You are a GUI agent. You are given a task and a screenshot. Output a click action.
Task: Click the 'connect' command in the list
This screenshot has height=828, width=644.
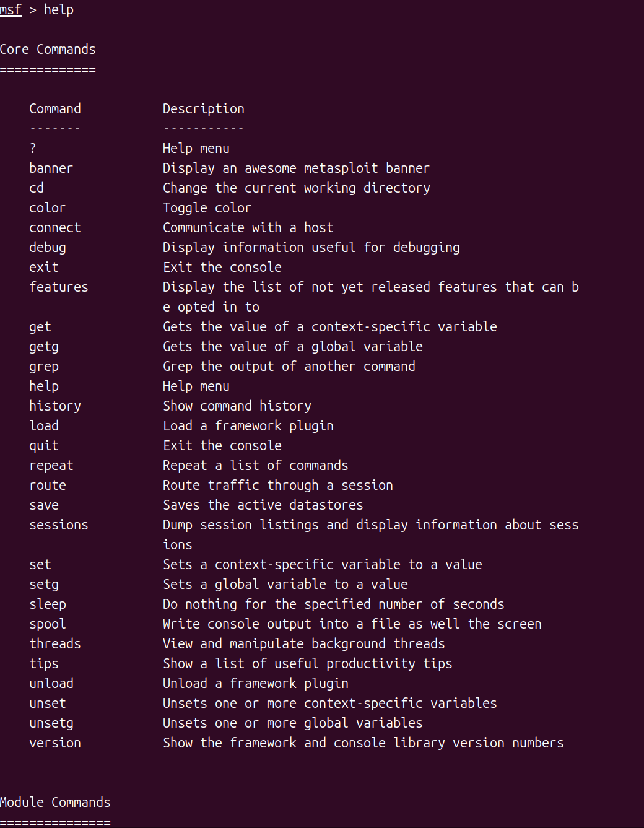click(55, 228)
